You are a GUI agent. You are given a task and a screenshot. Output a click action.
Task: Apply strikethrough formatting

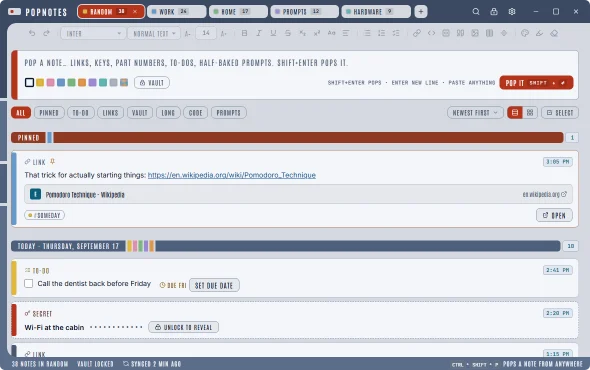[x=287, y=33]
